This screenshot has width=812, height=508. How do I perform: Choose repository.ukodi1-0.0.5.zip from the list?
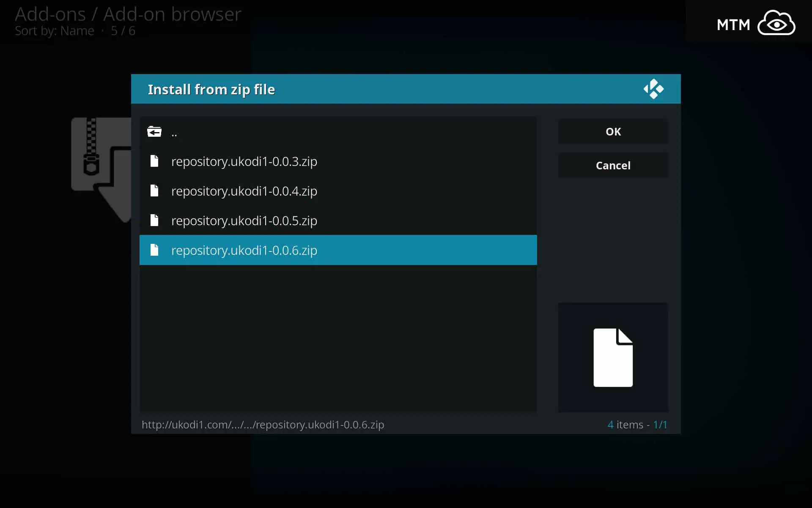[x=244, y=221]
